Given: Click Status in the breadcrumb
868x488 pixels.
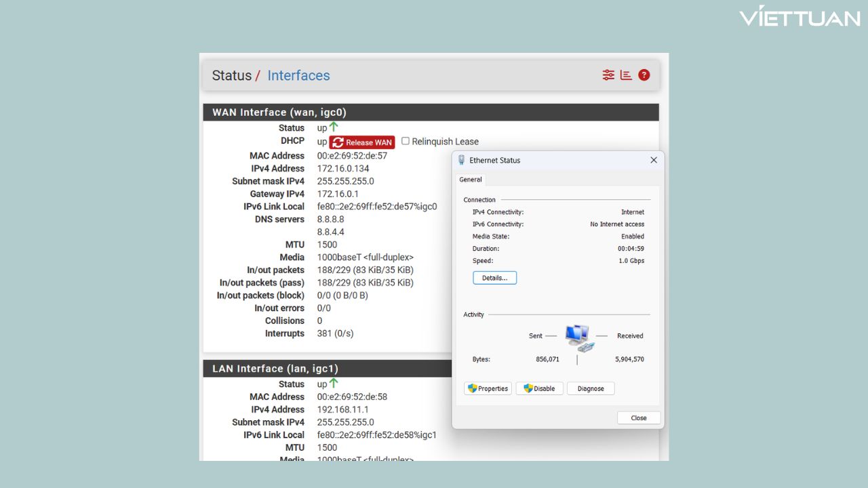Looking at the screenshot, I should tap(231, 75).
